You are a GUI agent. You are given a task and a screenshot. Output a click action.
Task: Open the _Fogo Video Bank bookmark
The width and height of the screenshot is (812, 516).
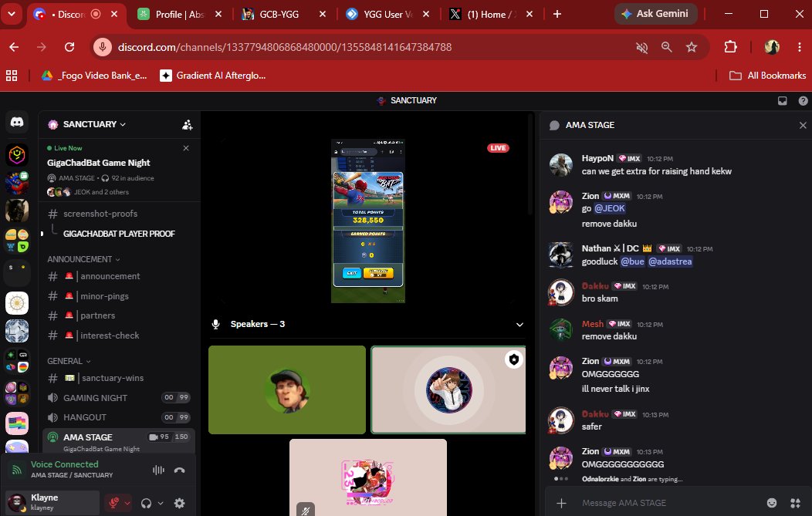click(94, 76)
